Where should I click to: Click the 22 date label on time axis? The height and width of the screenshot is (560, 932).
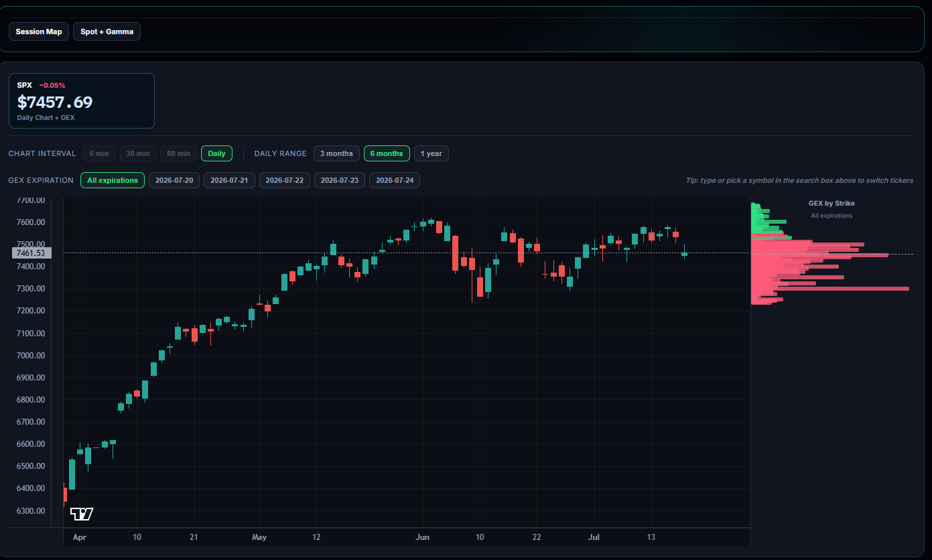pos(537,537)
